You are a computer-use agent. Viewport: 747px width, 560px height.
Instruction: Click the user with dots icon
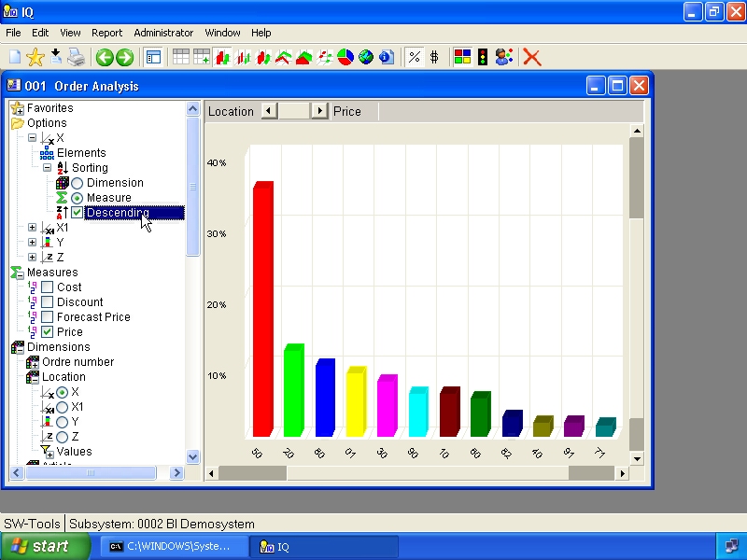[x=503, y=57]
